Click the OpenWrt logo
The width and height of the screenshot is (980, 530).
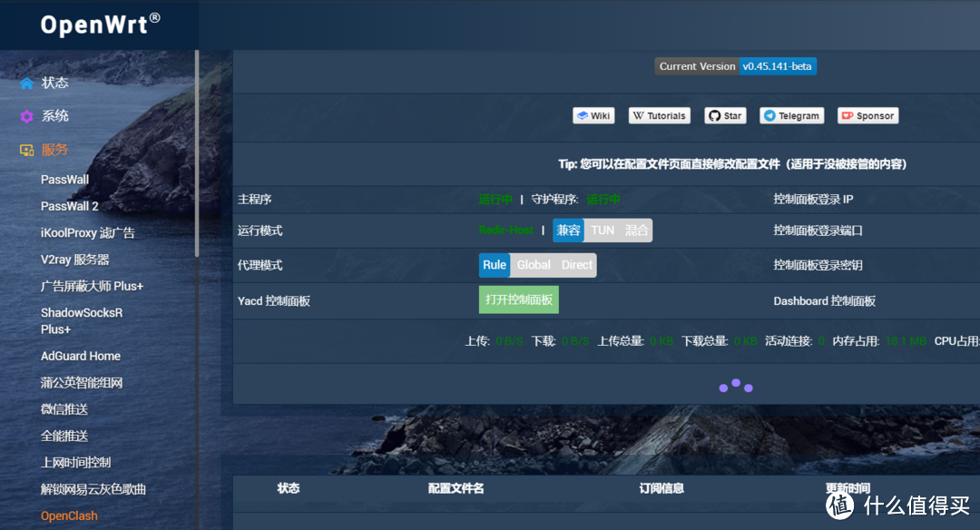pyautogui.click(x=100, y=25)
